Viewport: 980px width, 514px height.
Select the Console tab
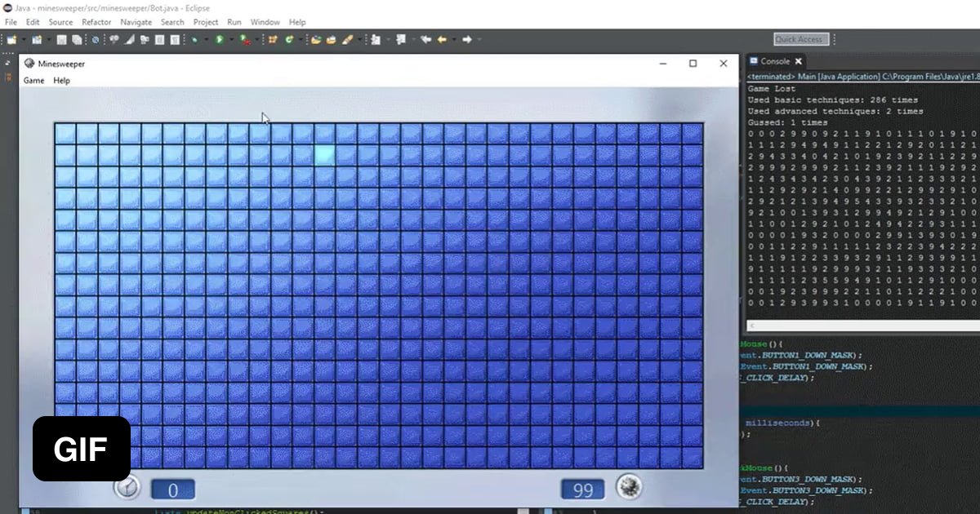coord(773,61)
